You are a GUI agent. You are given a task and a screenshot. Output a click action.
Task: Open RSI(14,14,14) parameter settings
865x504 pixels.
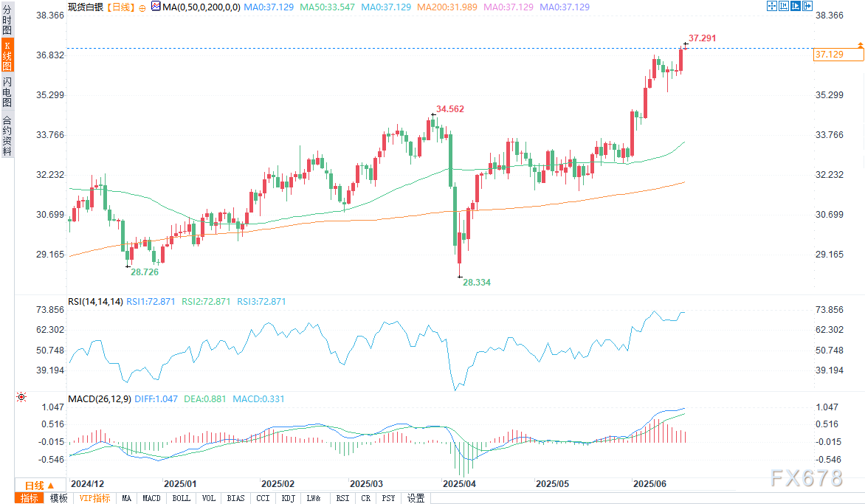click(95, 302)
